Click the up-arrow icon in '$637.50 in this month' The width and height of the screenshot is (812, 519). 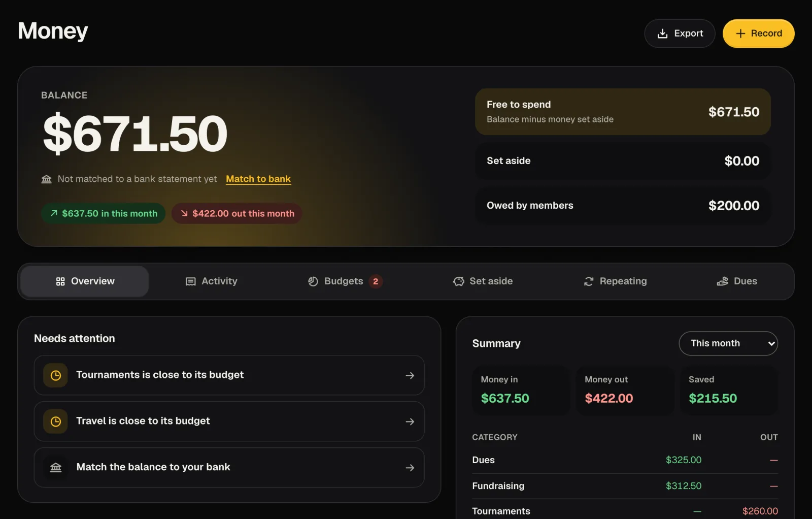click(x=54, y=213)
